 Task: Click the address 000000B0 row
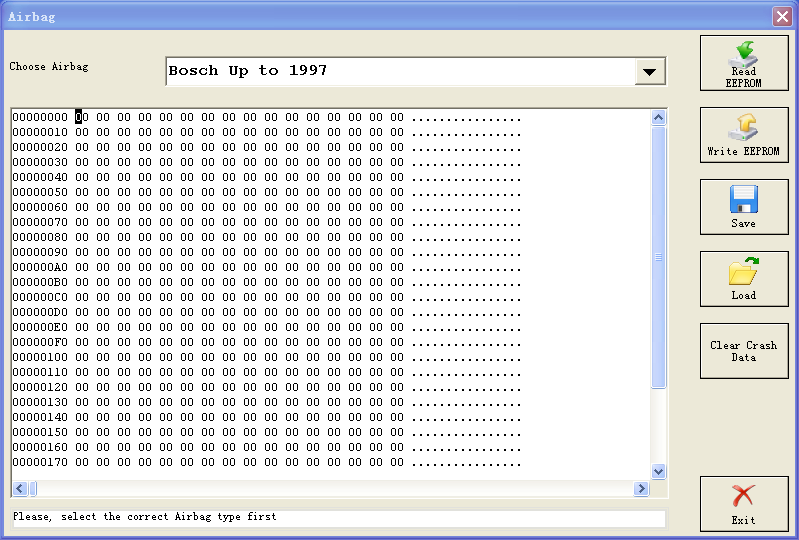click(267, 282)
